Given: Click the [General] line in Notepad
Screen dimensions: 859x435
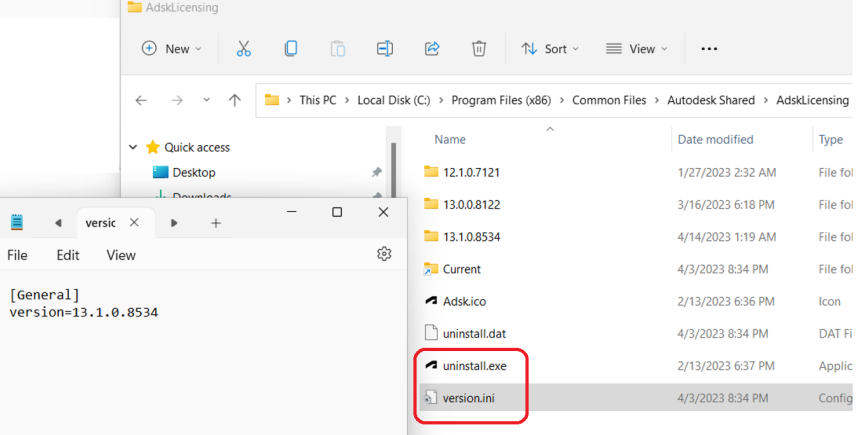Looking at the screenshot, I should (44, 295).
